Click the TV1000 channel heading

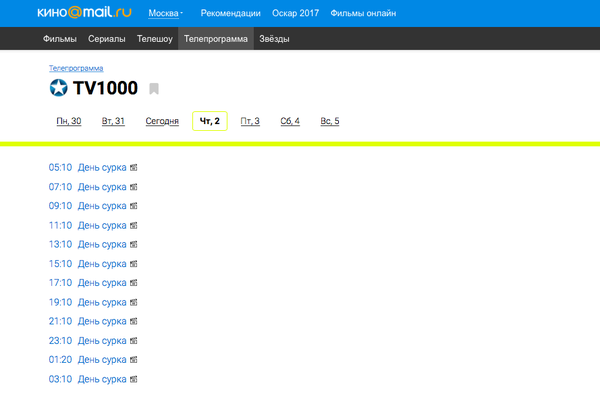click(x=105, y=88)
